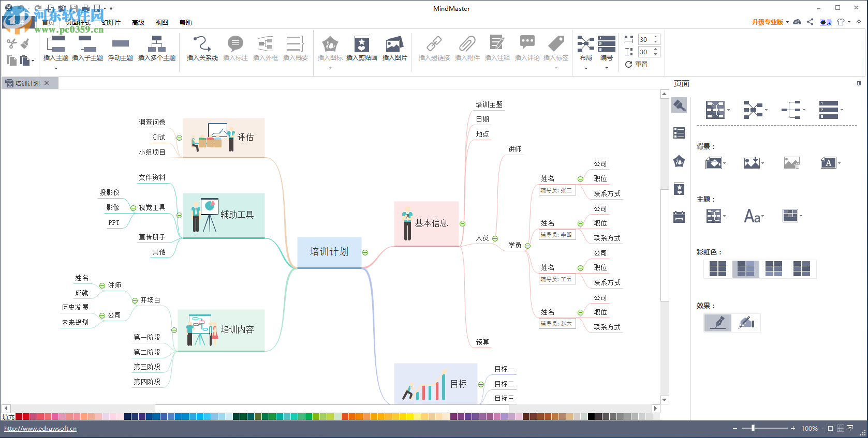The width and height of the screenshot is (868, 438).
Task: Select the first hand-drawn effect option
Action: [718, 323]
